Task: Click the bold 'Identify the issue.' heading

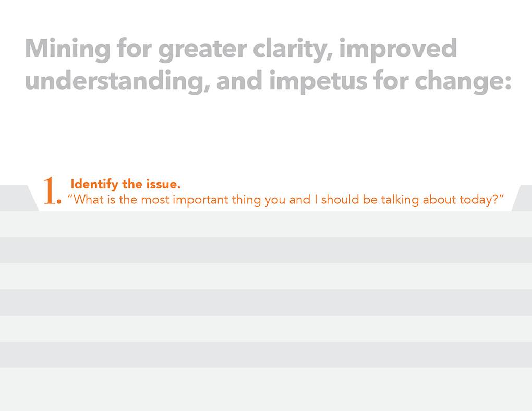Action: (x=125, y=184)
